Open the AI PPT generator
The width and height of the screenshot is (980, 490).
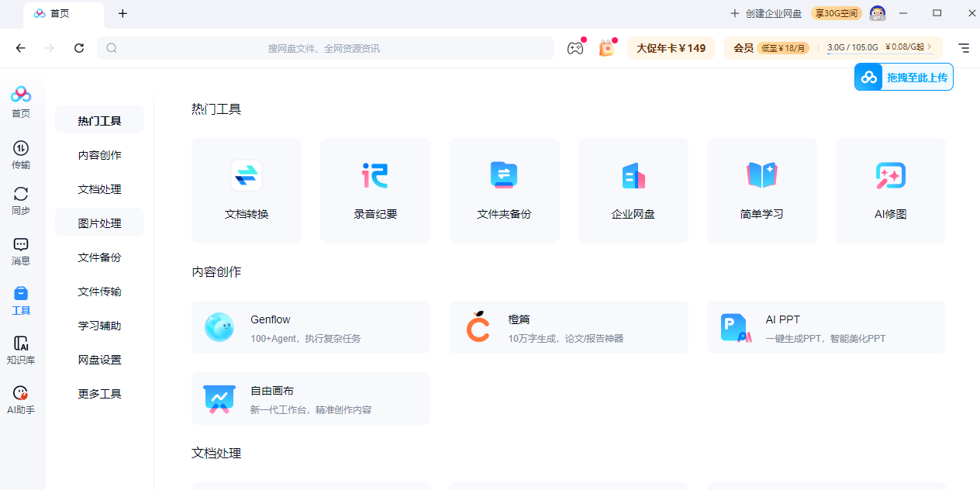(826, 327)
